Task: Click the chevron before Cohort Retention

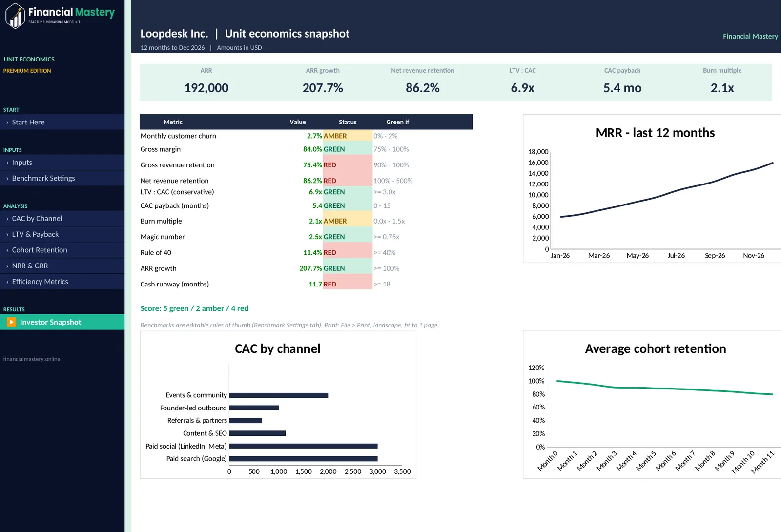Action: [x=7, y=250]
